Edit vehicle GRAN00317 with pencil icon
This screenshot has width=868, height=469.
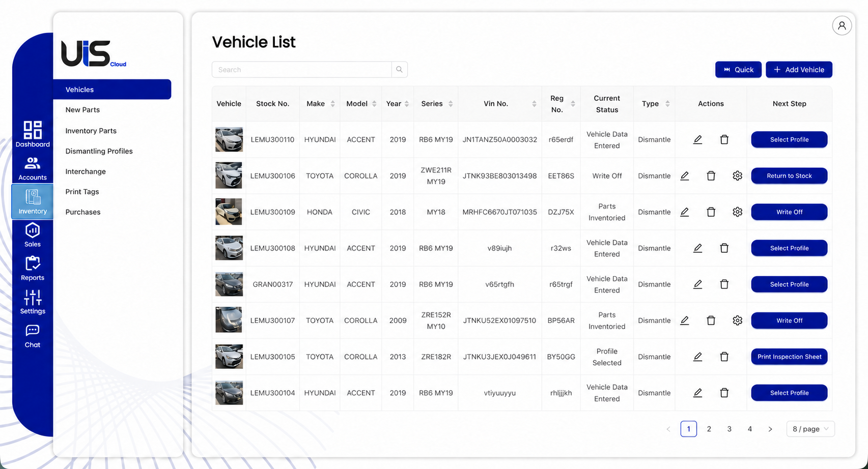point(698,284)
